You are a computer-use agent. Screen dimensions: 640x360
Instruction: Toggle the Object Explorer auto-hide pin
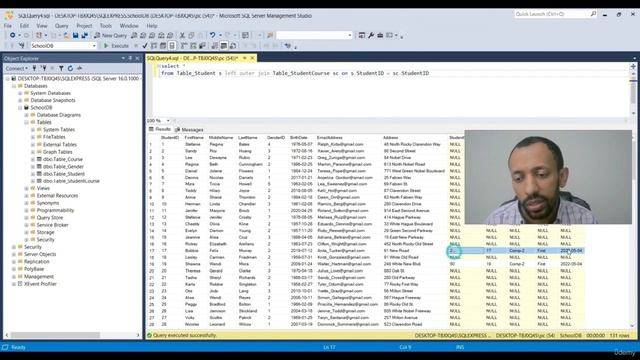(130, 58)
